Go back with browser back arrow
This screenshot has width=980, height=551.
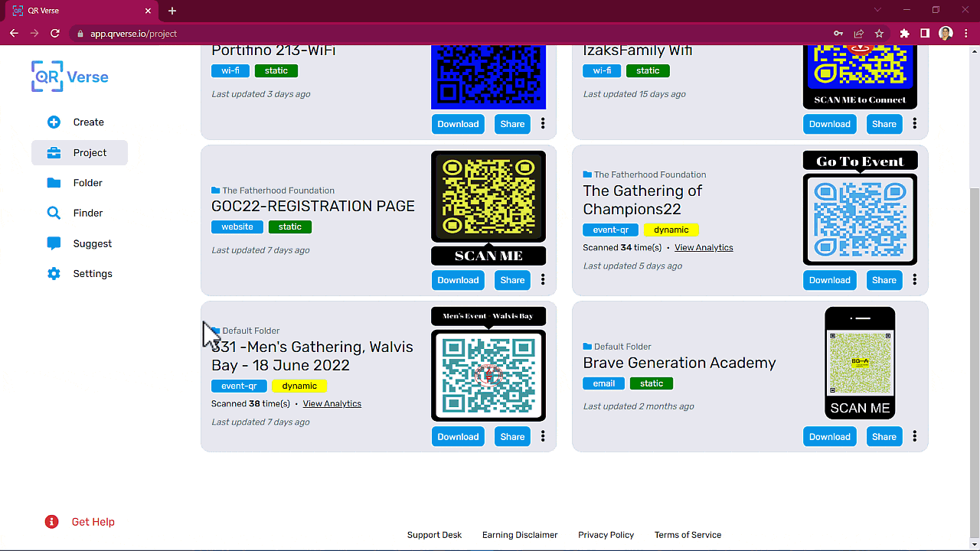pyautogui.click(x=14, y=34)
